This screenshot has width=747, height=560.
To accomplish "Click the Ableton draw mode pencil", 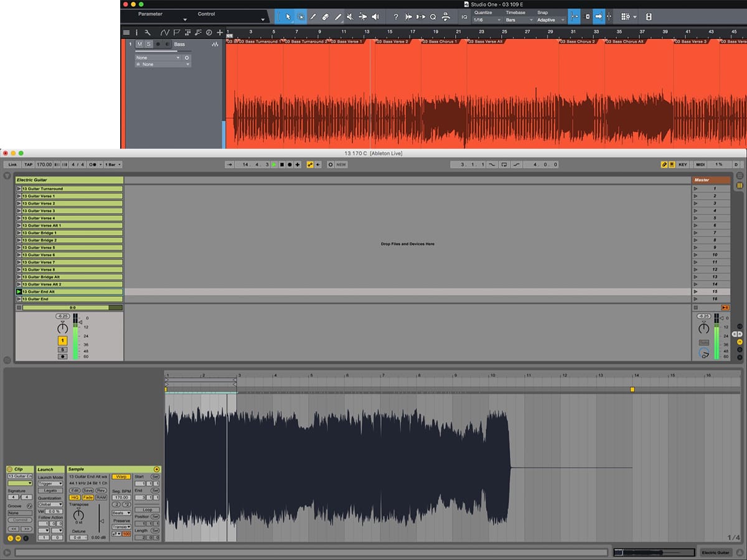I will point(664,165).
